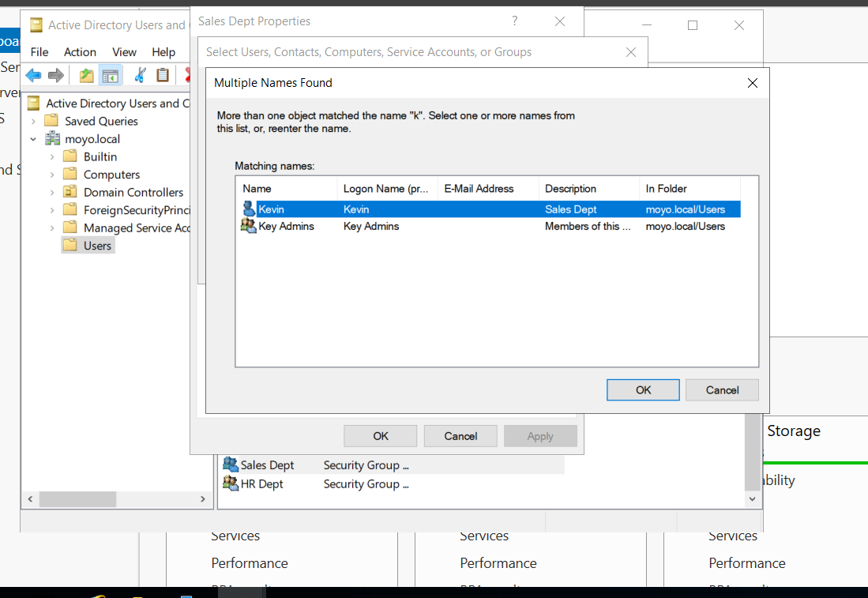Click OK in Multiple Names Found dialog
The image size is (868, 598).
coord(643,389)
